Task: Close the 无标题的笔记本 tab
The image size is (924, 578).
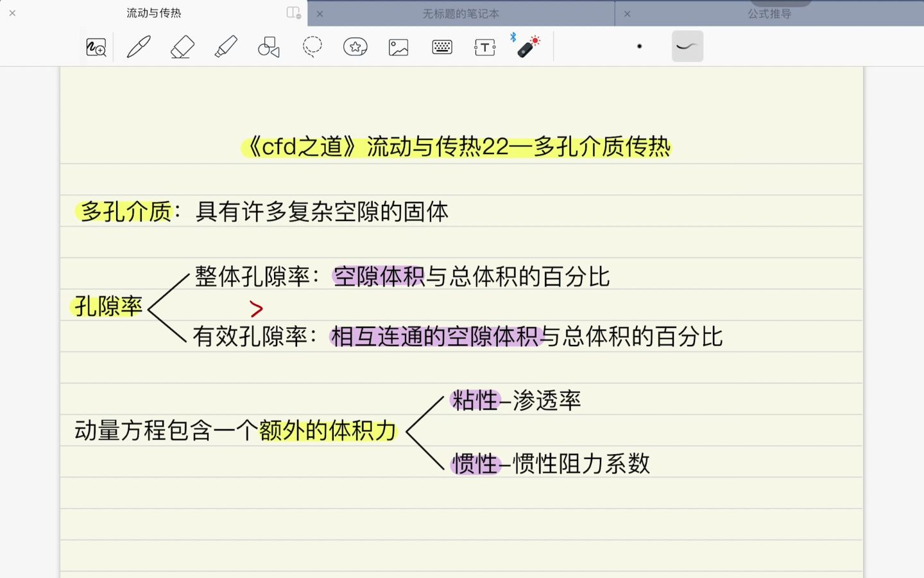Action: coord(320,13)
